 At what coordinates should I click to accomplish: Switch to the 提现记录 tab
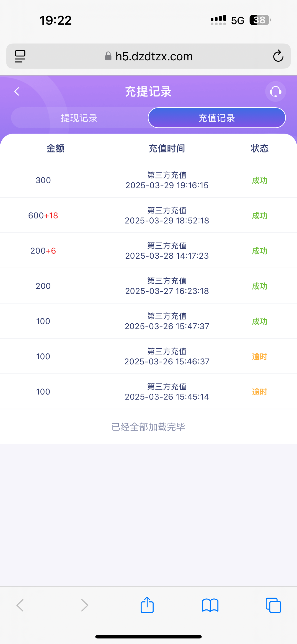pyautogui.click(x=79, y=118)
